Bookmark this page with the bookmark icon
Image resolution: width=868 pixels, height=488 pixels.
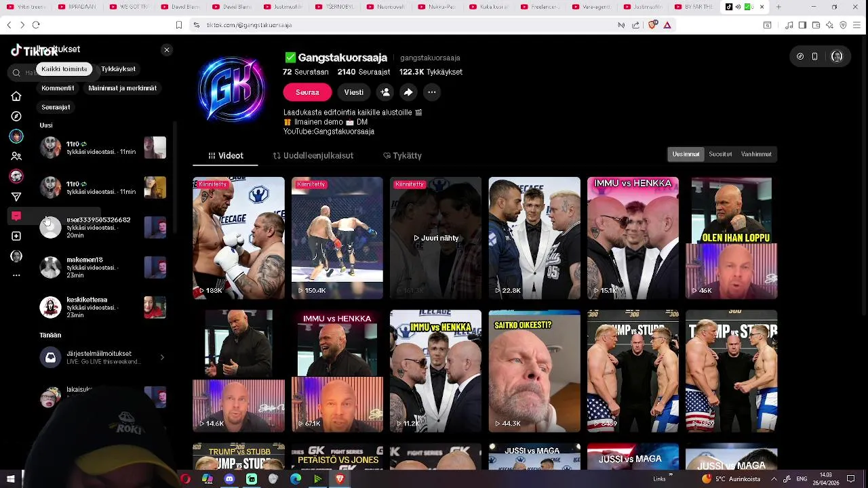[179, 25]
